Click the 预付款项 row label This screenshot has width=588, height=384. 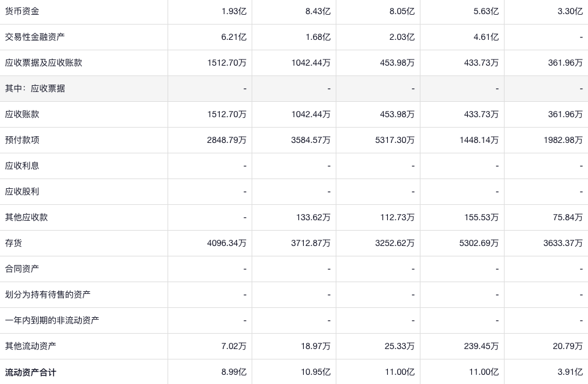click(x=22, y=140)
